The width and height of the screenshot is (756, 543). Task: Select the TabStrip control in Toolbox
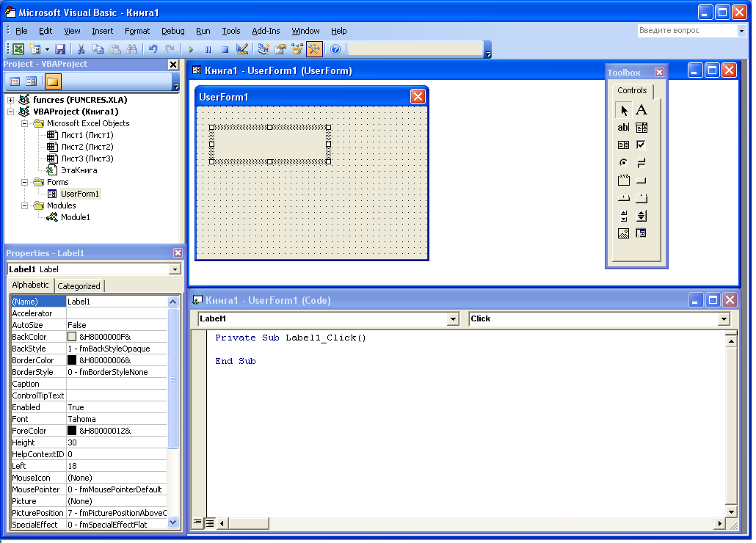point(623,198)
